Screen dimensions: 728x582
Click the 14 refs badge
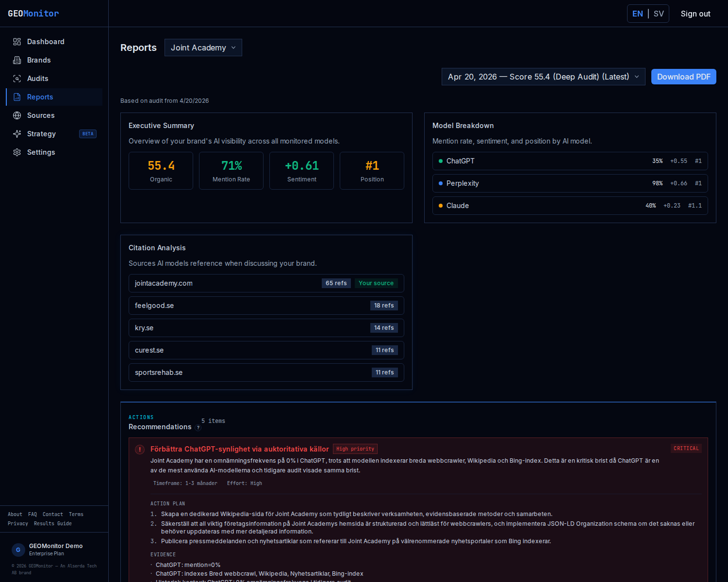point(384,328)
